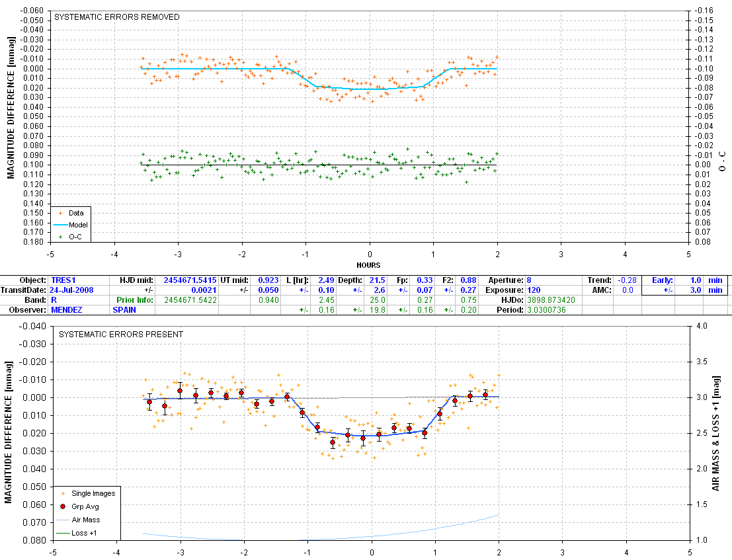Screen dimensions: 732x560
Task: Click the Band value R
Action: tap(54, 300)
